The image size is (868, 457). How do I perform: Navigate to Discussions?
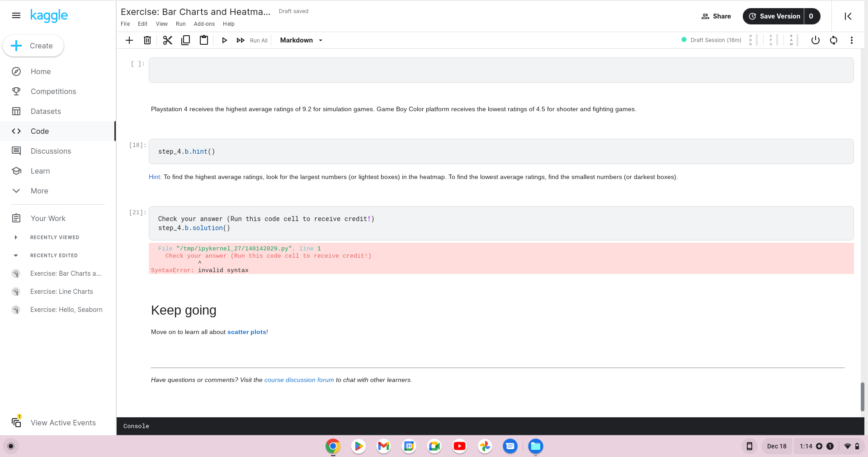51,151
